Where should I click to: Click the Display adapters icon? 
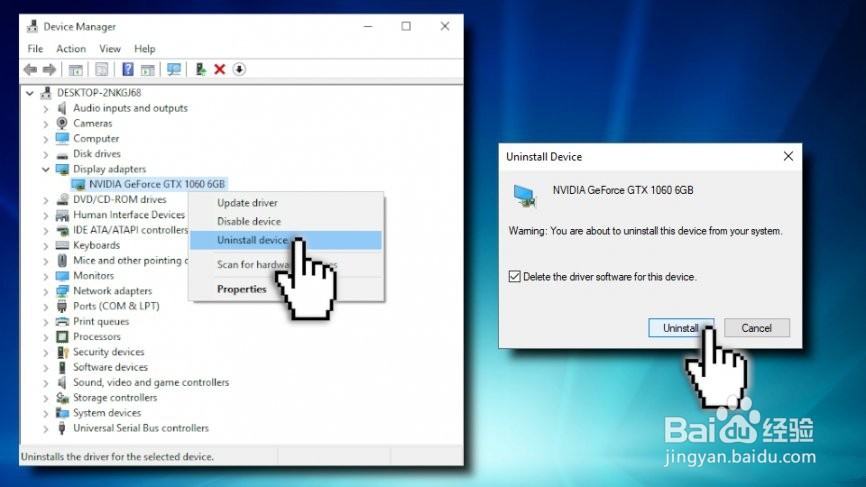(x=62, y=169)
